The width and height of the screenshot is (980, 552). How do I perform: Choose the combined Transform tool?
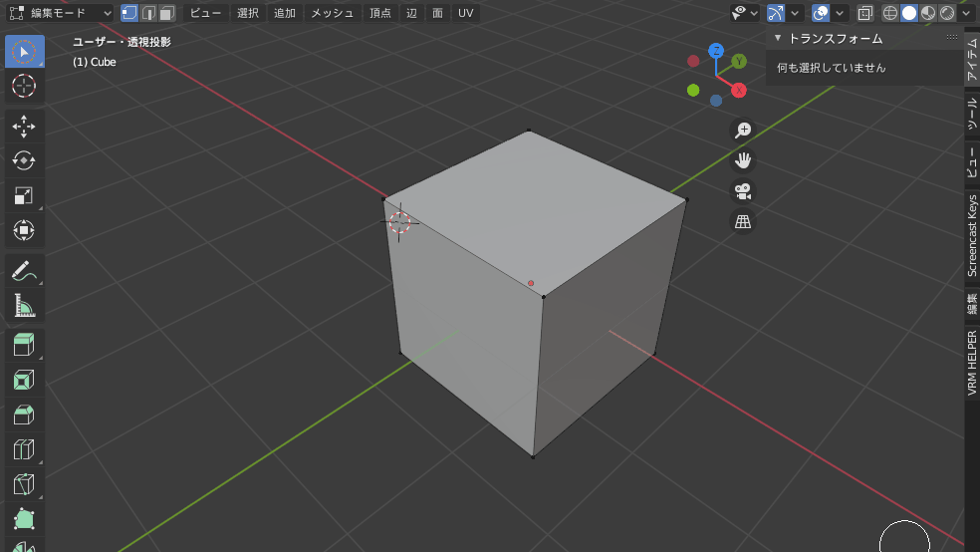pos(24,230)
